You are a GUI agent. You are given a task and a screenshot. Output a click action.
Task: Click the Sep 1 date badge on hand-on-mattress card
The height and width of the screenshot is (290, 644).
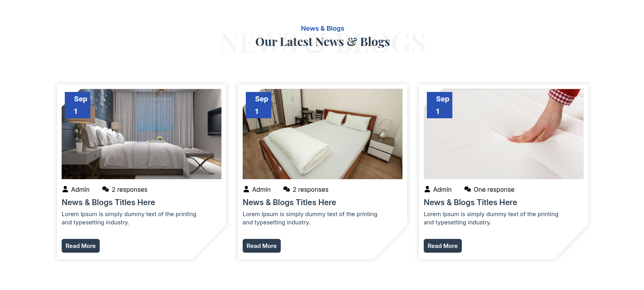tap(439, 105)
